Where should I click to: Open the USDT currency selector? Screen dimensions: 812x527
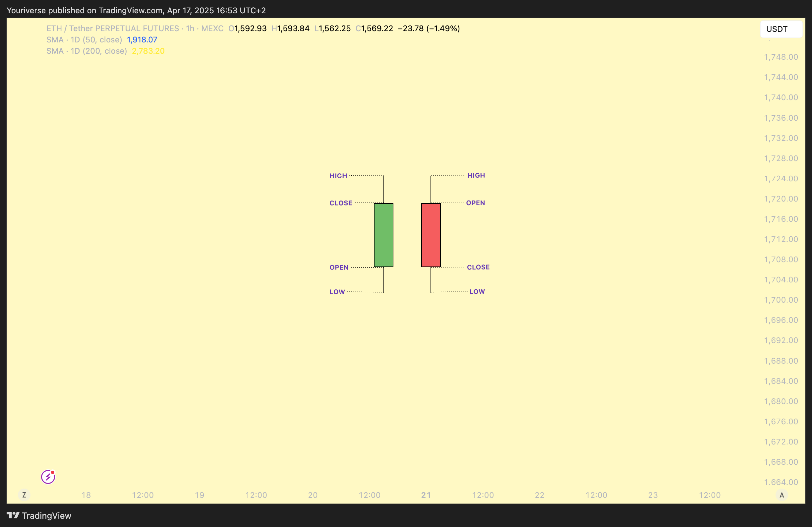[x=781, y=29]
